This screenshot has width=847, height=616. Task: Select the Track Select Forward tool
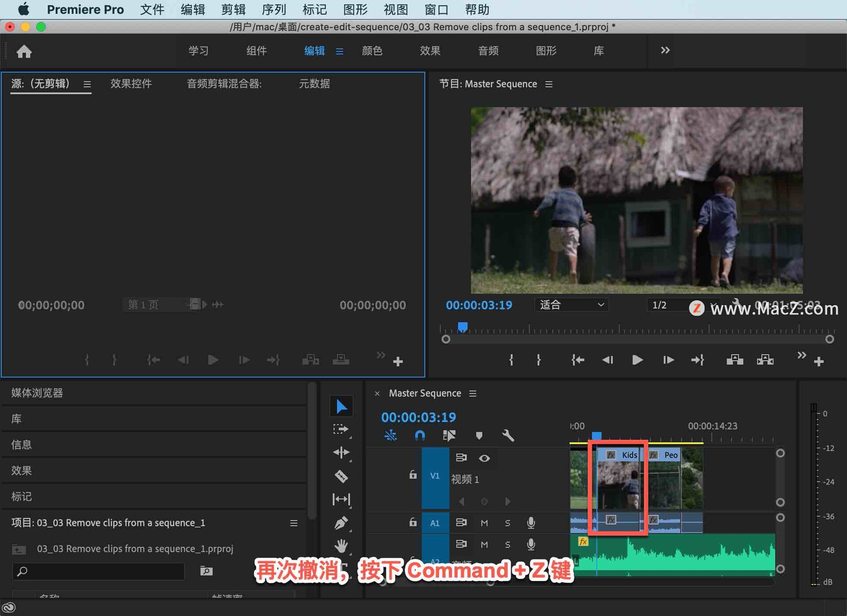341,429
